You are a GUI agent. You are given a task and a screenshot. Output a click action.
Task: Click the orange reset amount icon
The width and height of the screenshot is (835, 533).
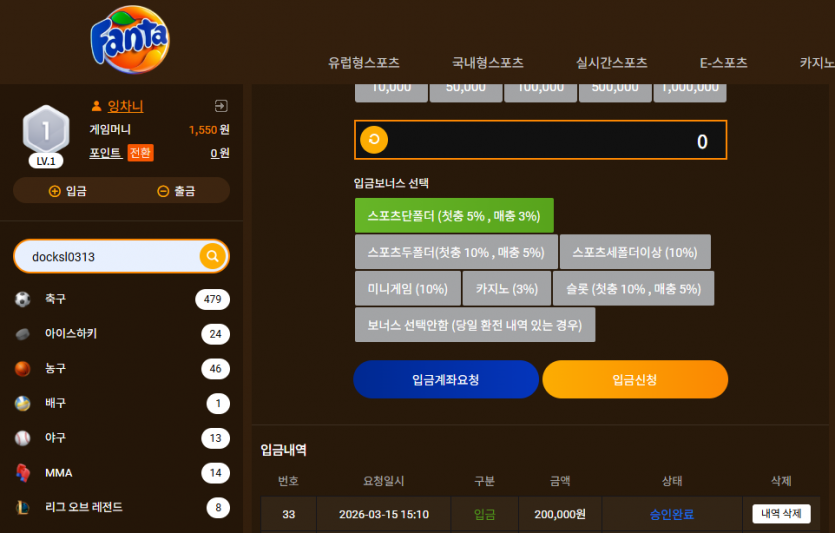click(x=374, y=140)
